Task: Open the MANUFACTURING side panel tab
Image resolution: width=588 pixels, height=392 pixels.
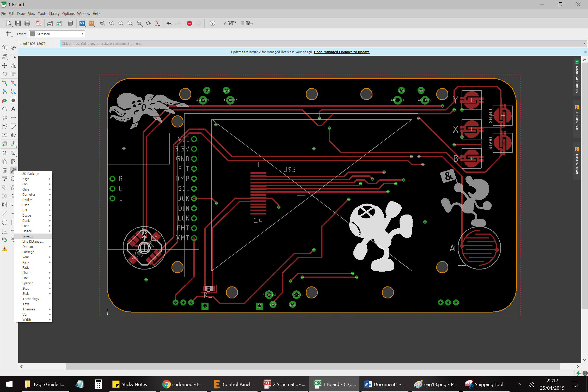Action: 577,77
